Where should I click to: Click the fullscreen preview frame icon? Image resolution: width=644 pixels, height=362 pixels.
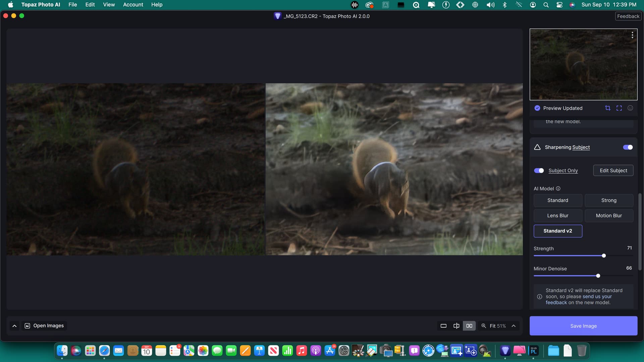(619, 108)
